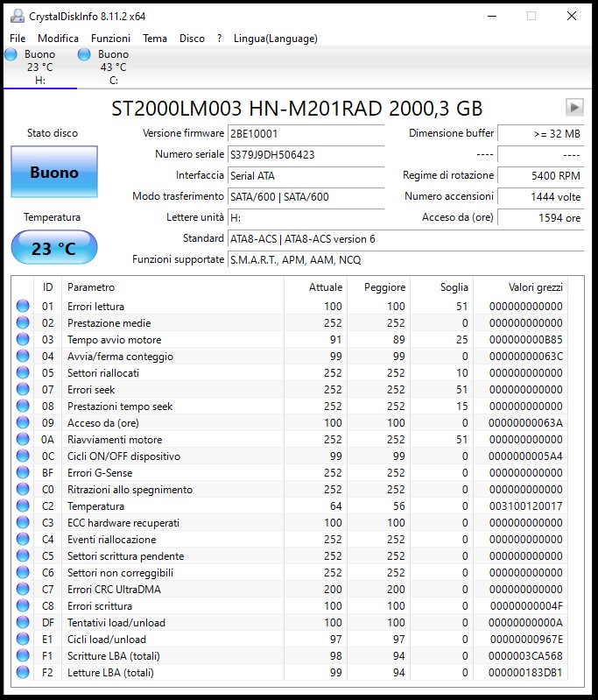Click the transfer mode field SATA/600 | SATA/600
Viewport: 598px width, 700px height.
coord(306,196)
